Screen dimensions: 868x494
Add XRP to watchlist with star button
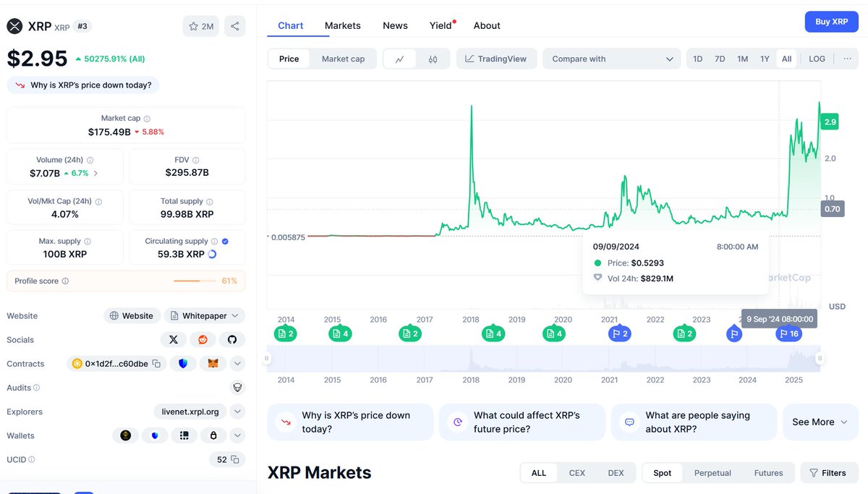(201, 26)
